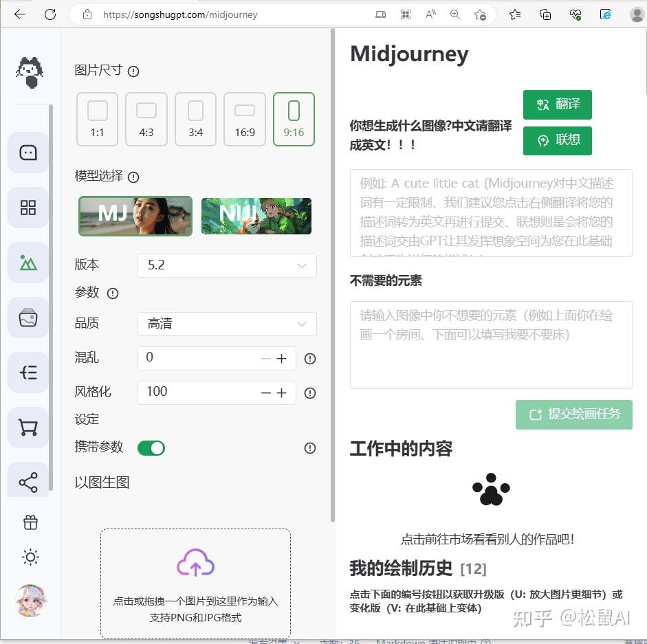Viewport: 647px width, 644px height.
Task: Click the list menu icon in sidebar
Action: tap(28, 372)
